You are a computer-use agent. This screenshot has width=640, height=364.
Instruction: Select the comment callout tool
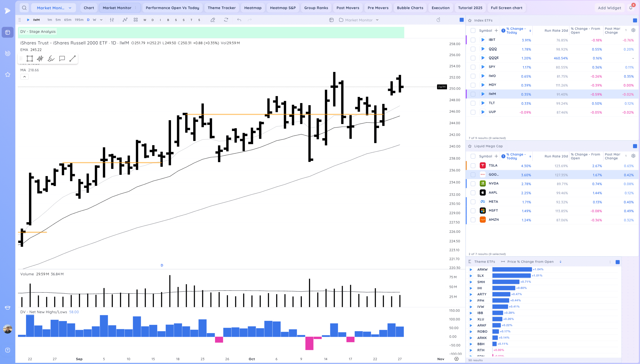click(62, 58)
